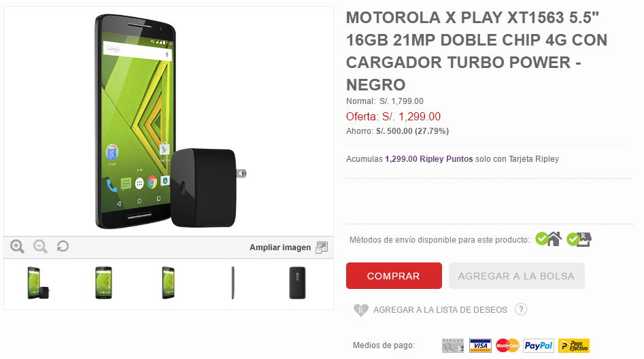Click the store pickup shipping icon

pos(579,239)
